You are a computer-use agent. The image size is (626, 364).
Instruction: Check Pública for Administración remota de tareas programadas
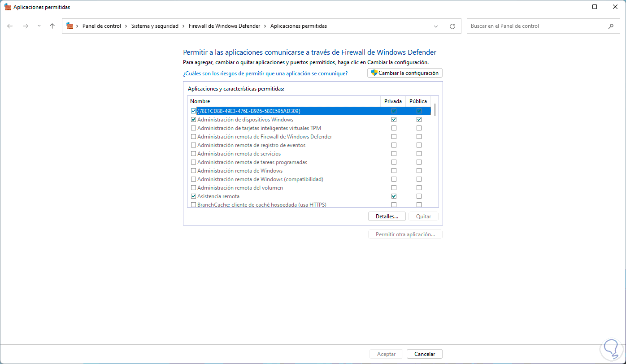[x=419, y=162]
